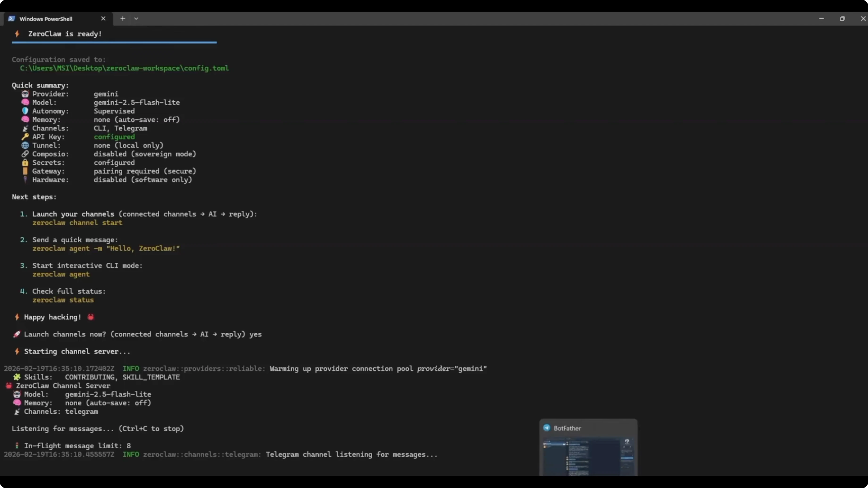Click the green puzzle icon next to Skills

click(17, 377)
